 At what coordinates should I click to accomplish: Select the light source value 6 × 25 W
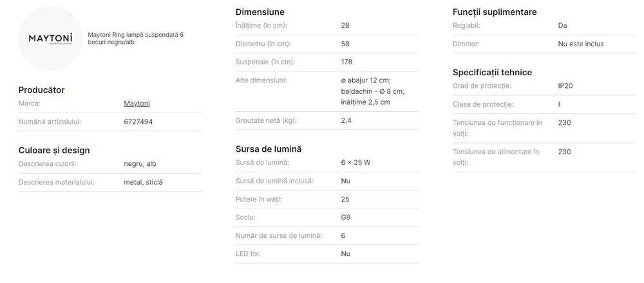355,163
